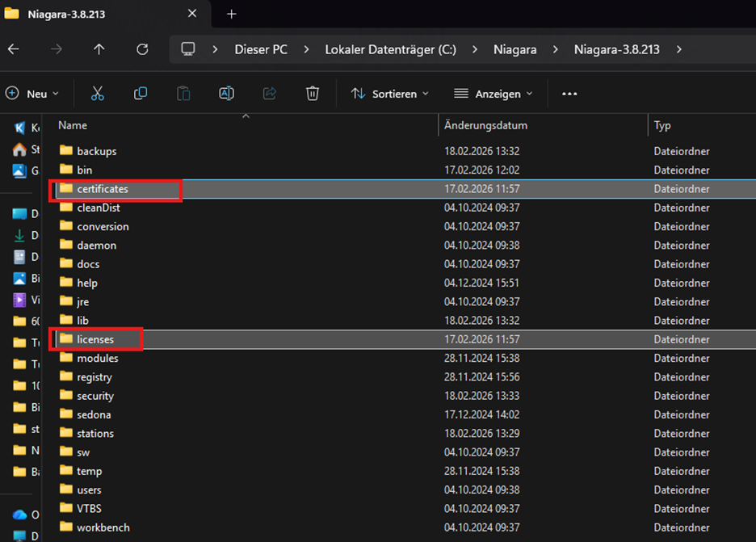756x542 pixels.
Task: Click the Share icon in toolbar
Action: (270, 94)
